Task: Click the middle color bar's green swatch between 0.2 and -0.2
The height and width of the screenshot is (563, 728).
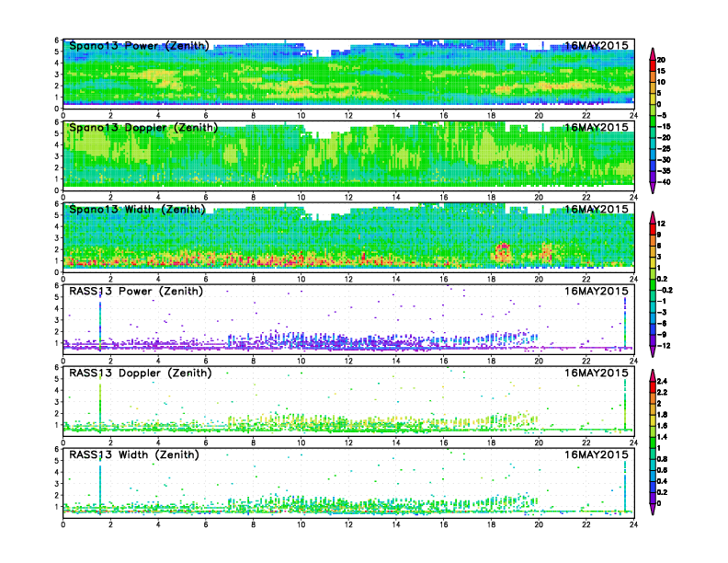Action: point(653,285)
